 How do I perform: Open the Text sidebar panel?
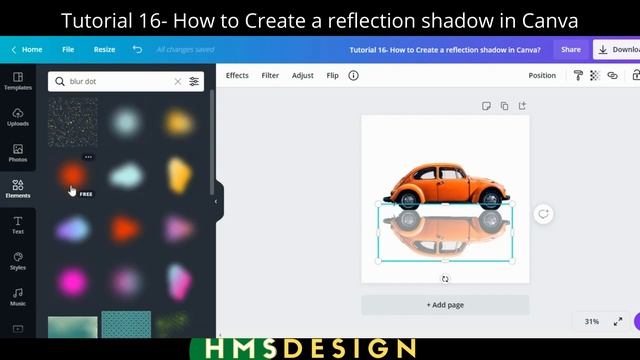coord(18,224)
